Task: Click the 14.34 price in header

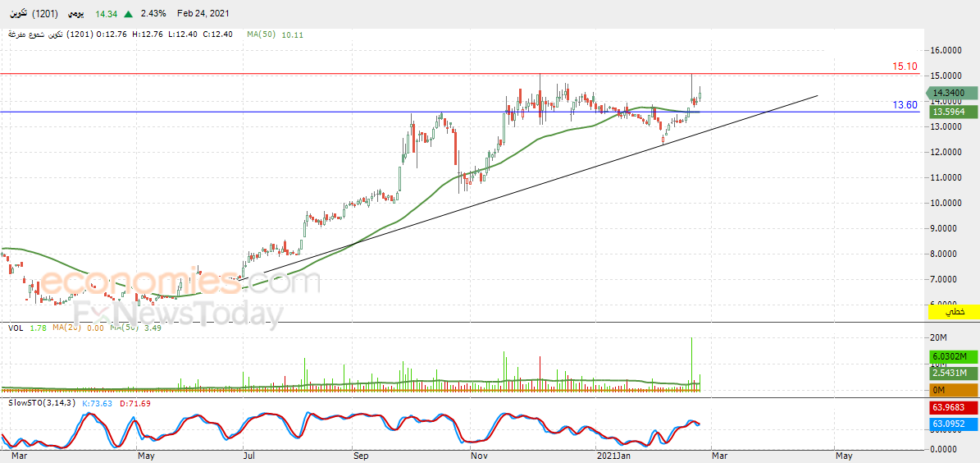Action: pos(106,13)
